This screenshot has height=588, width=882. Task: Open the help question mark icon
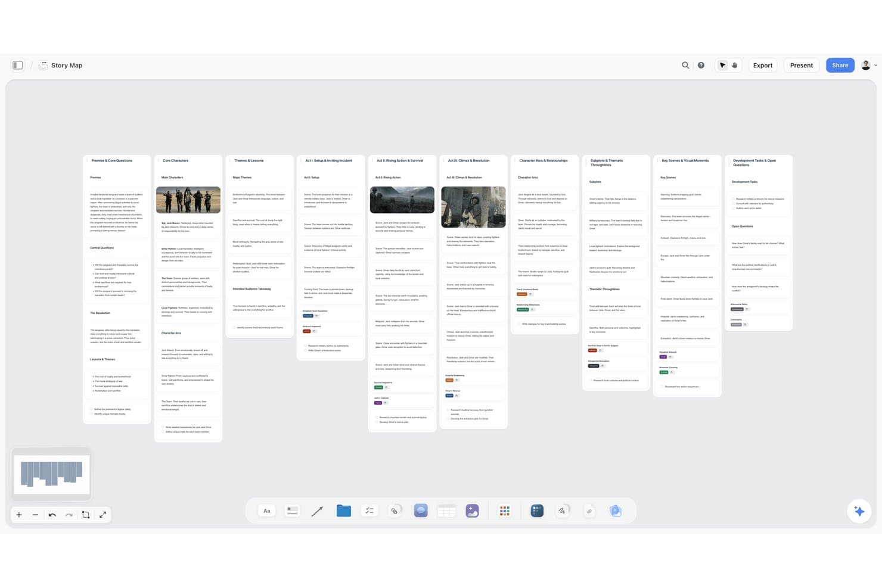(701, 66)
